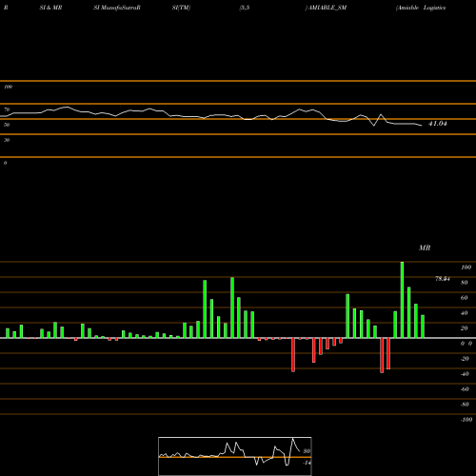Click the 'Amiable Logistics' title text

coord(421,8)
